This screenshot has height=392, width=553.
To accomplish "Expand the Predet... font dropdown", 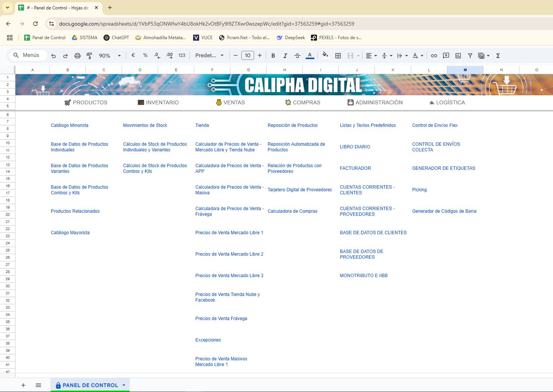I will [209, 56].
